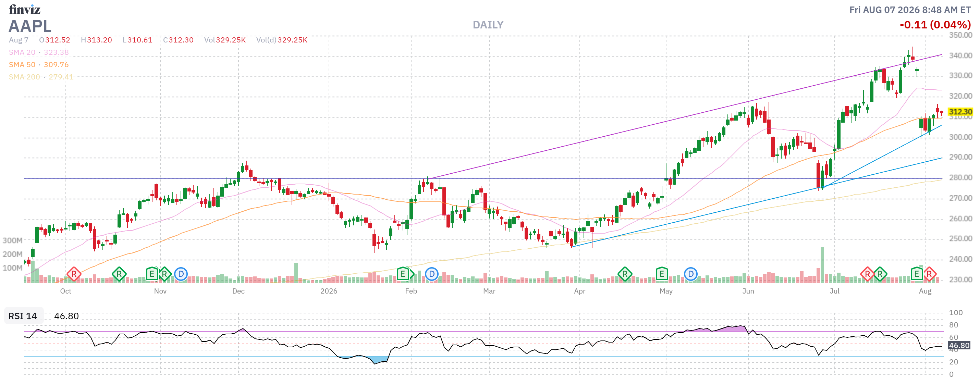980x385 pixels.
Task: Click the 350.00 price axis label
Action: (960, 35)
